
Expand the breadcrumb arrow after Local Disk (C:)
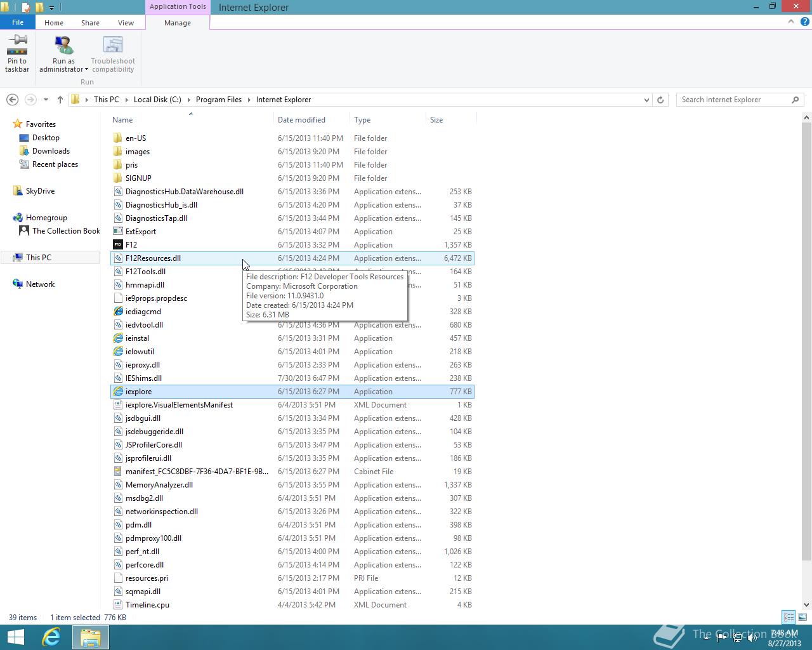coord(188,100)
